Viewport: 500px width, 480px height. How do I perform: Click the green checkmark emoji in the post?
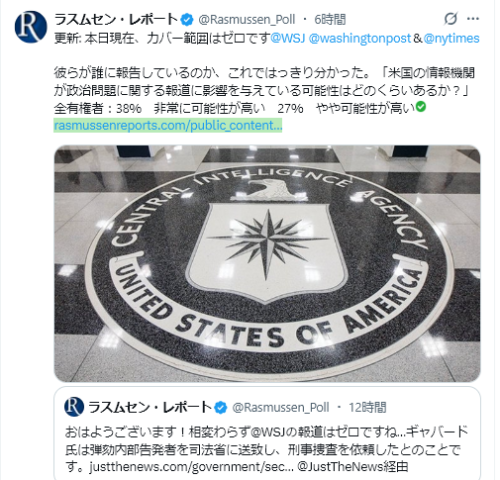(x=421, y=107)
